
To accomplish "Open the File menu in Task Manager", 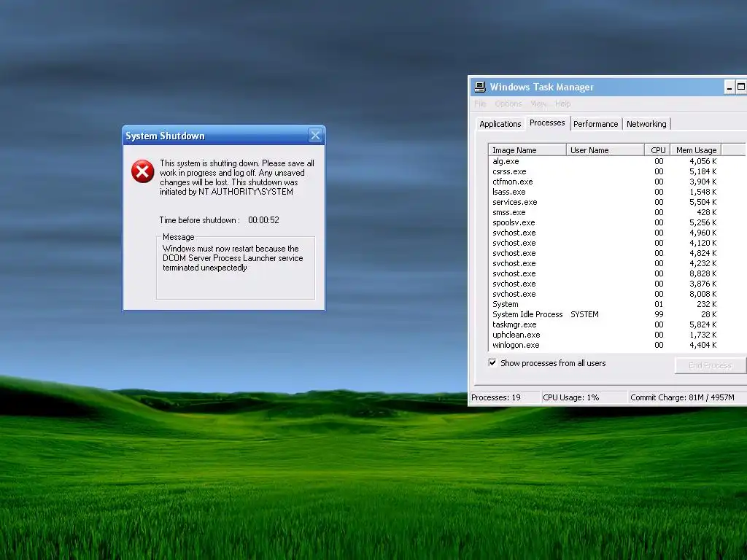I will (x=480, y=104).
